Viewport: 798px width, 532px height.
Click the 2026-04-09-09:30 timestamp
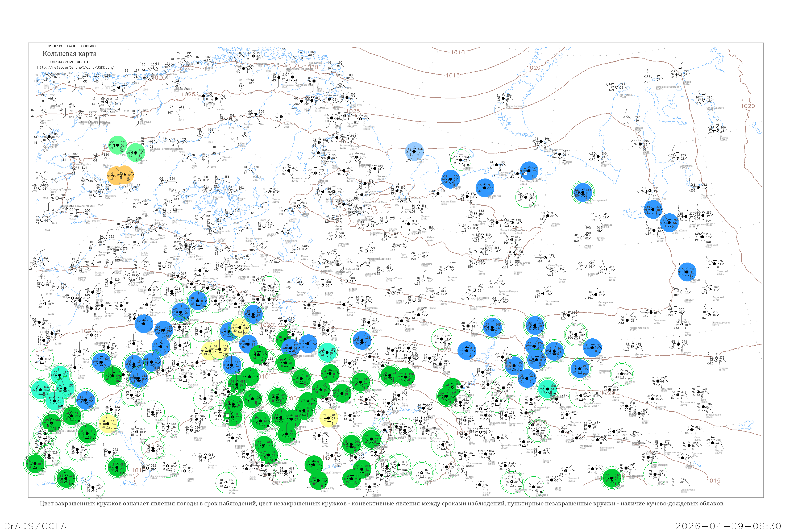coord(728,526)
